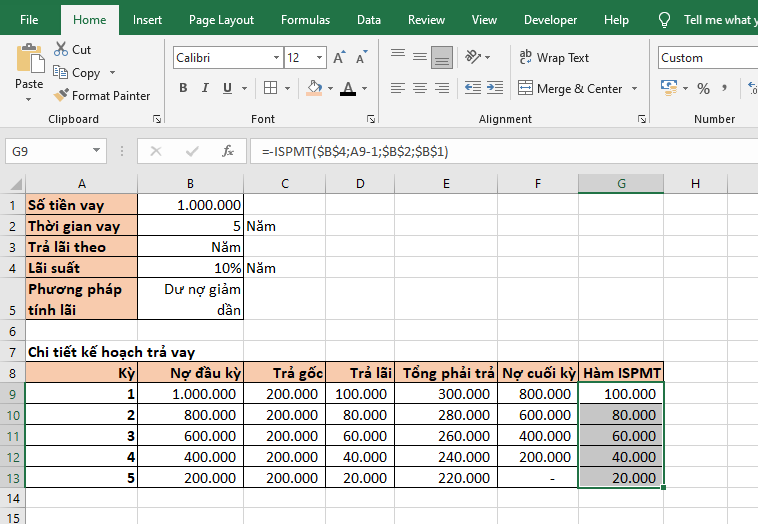Viewport: 758px width, 524px height.
Task: Increase font size with the larger A icon
Action: pyautogui.click(x=339, y=58)
